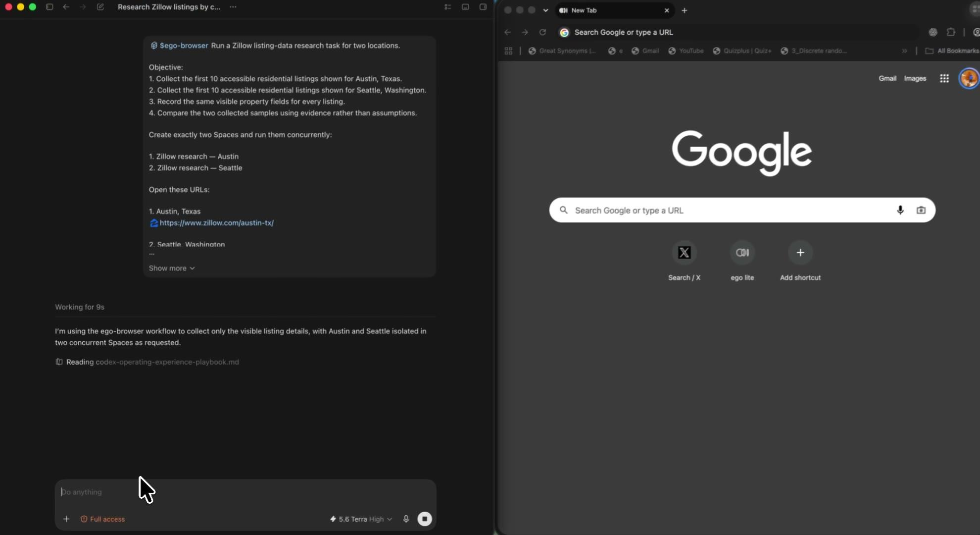Open the task list icon in Codex header
This screenshot has height=535, width=980.
click(x=447, y=7)
